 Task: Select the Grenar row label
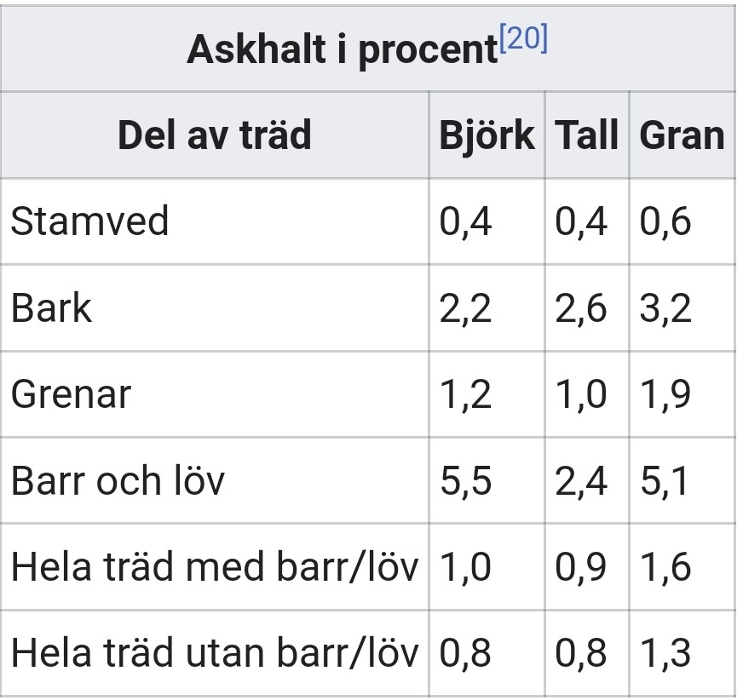pyautogui.click(x=71, y=395)
